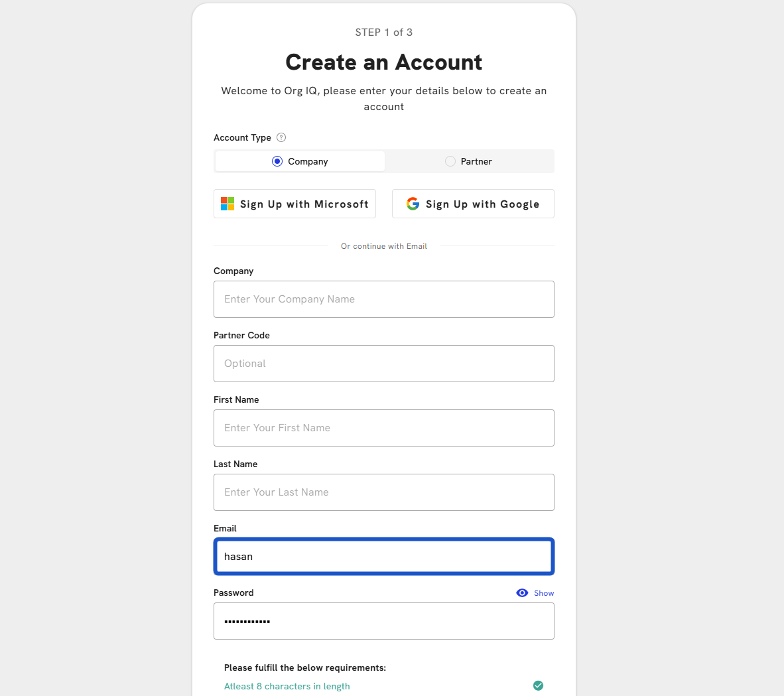Click into the Password input field
The image size is (784, 696).
pyautogui.click(x=383, y=621)
